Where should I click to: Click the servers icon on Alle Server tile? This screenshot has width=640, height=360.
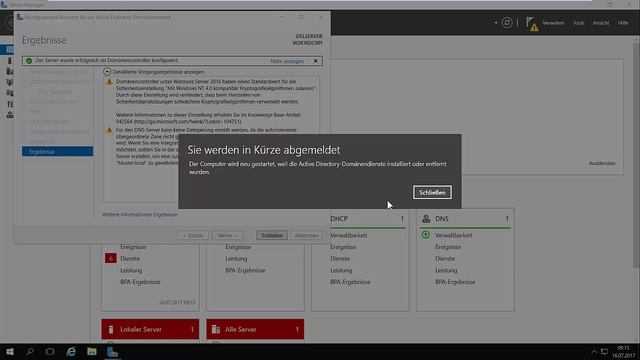click(216, 329)
